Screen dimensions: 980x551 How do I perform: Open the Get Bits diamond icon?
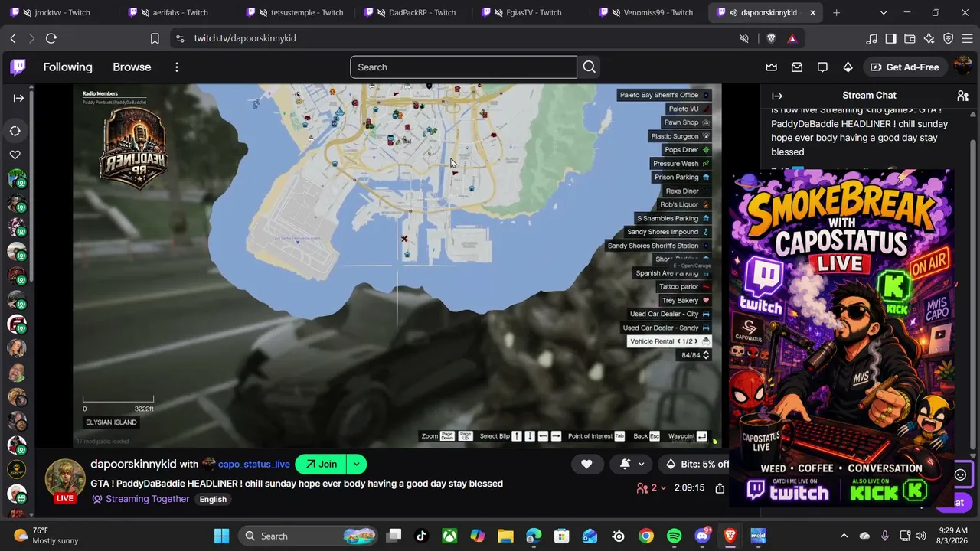coord(848,67)
